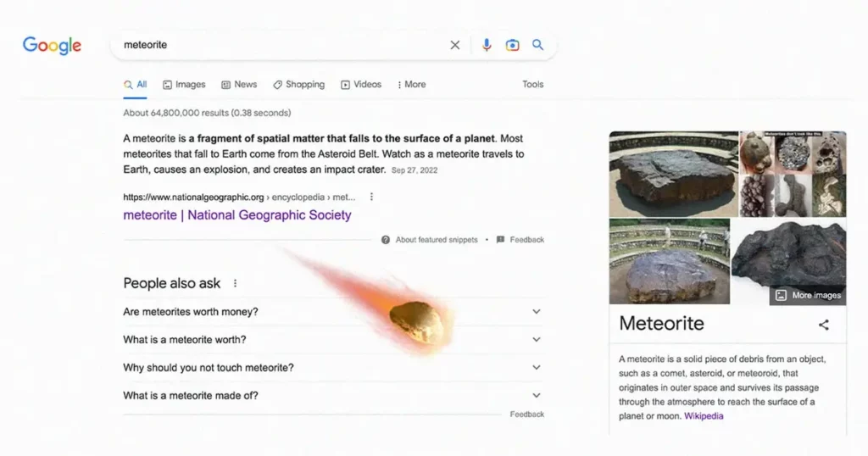The width and height of the screenshot is (868, 456).
Task: Click About featured snippets link
Action: pyautogui.click(x=437, y=240)
